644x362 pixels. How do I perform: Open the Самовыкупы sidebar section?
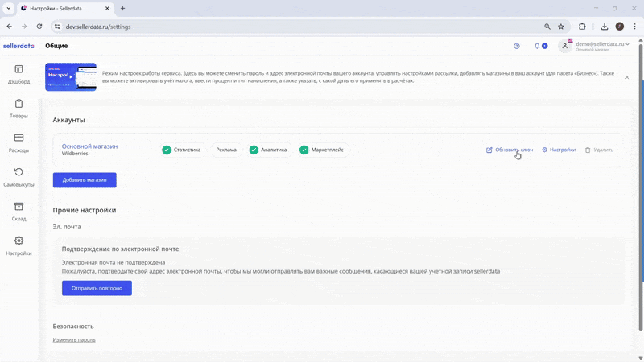coord(19,177)
